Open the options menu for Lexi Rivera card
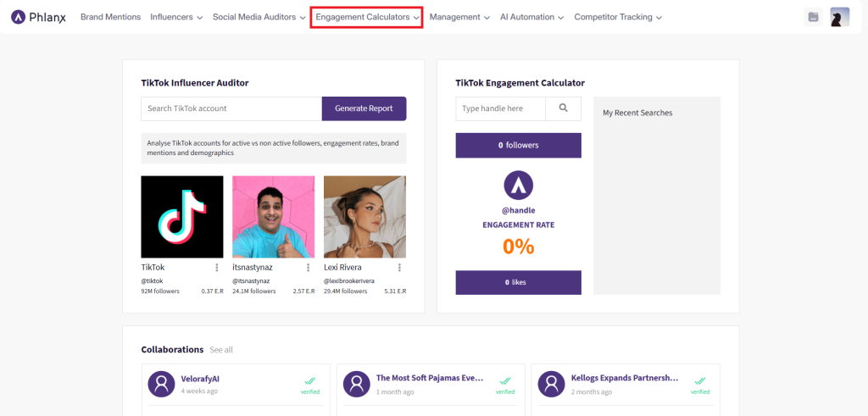This screenshot has width=868, height=416. pos(399,268)
